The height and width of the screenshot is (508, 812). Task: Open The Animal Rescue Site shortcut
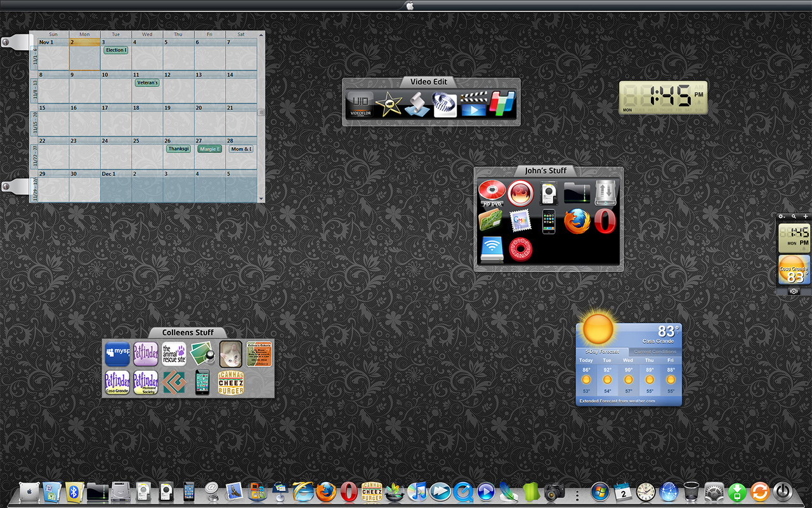(174, 354)
